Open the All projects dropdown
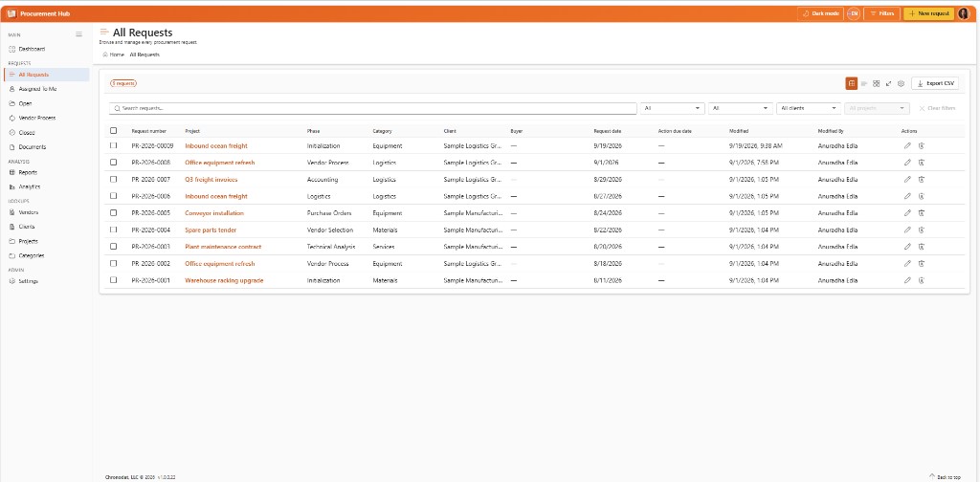 [x=877, y=108]
